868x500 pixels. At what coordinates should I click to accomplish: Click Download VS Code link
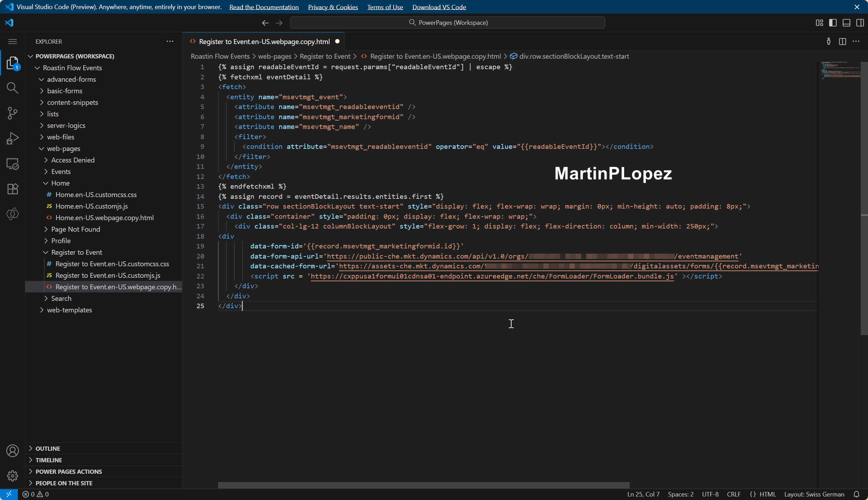click(439, 7)
